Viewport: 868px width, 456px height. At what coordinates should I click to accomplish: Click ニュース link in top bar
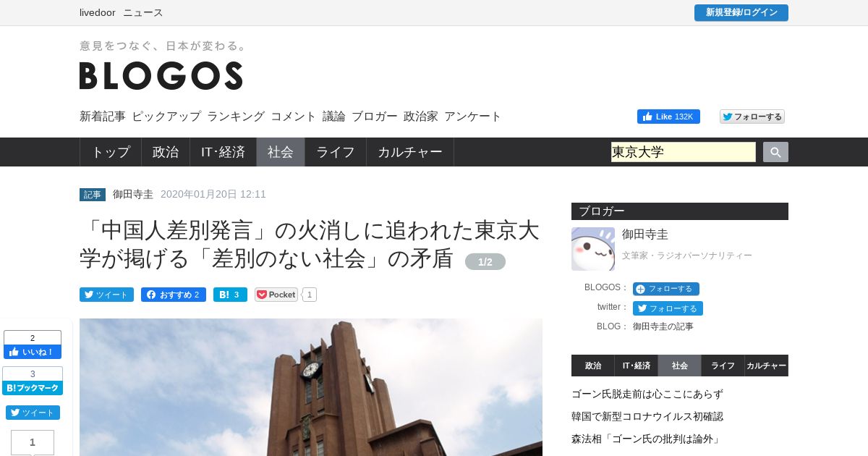(x=143, y=12)
